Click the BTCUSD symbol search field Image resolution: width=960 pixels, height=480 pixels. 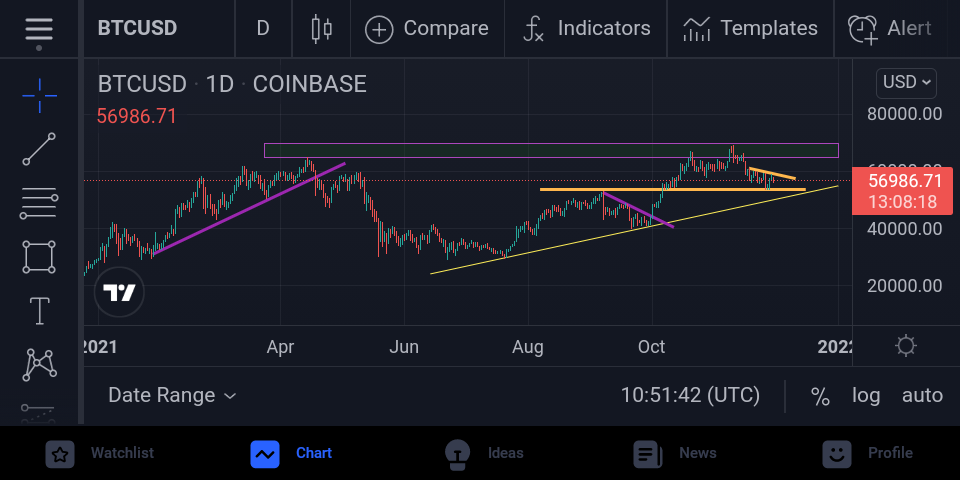pos(137,28)
